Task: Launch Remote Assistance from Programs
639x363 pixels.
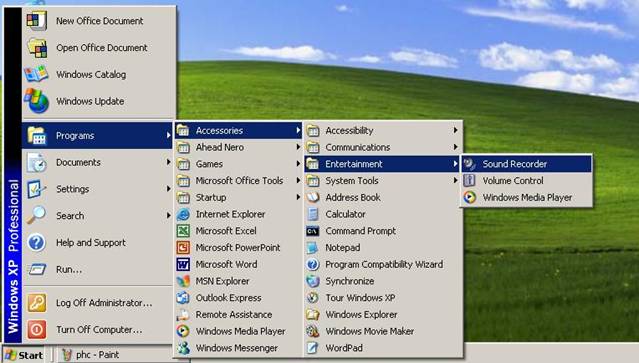Action: (x=239, y=314)
